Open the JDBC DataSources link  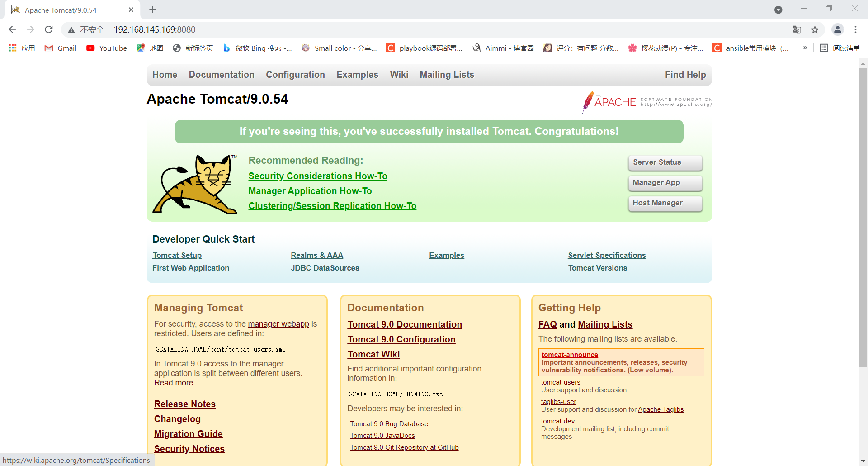[x=325, y=268]
